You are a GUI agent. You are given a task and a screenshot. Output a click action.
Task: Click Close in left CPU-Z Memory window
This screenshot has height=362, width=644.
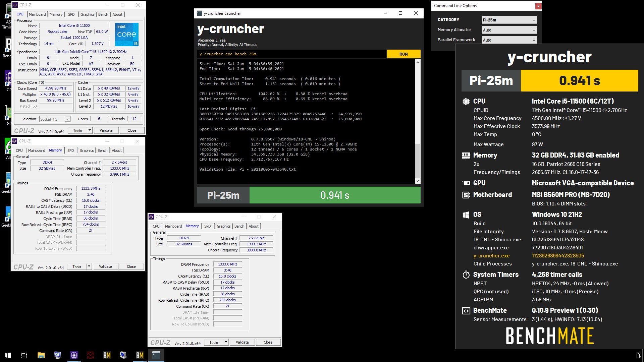[x=131, y=266]
